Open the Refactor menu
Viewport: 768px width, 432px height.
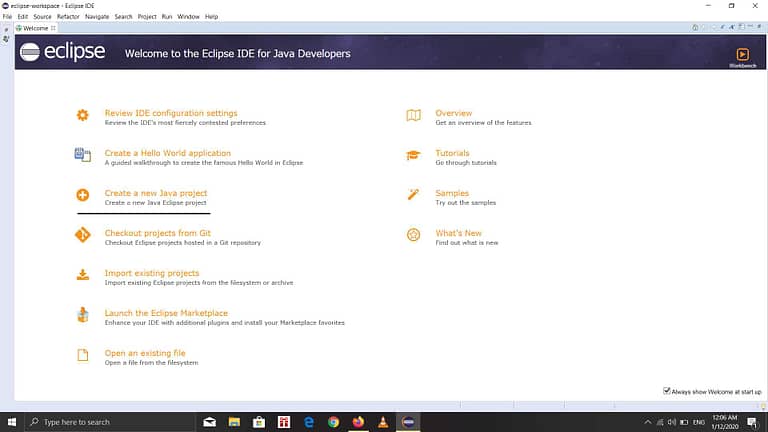(x=68, y=17)
